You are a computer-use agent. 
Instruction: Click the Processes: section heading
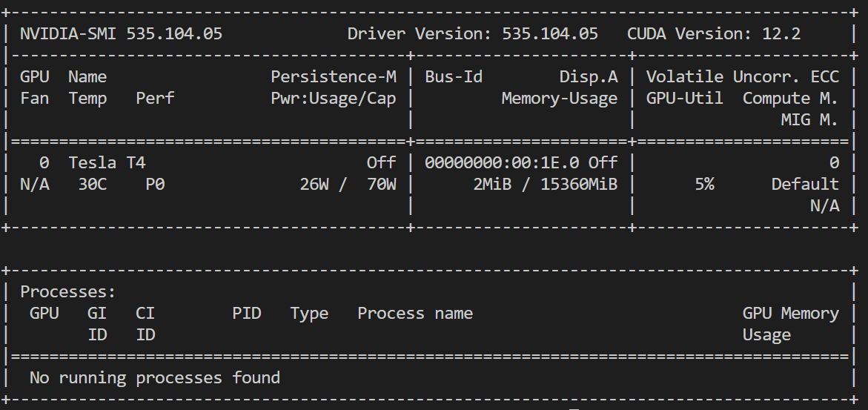[x=67, y=292]
